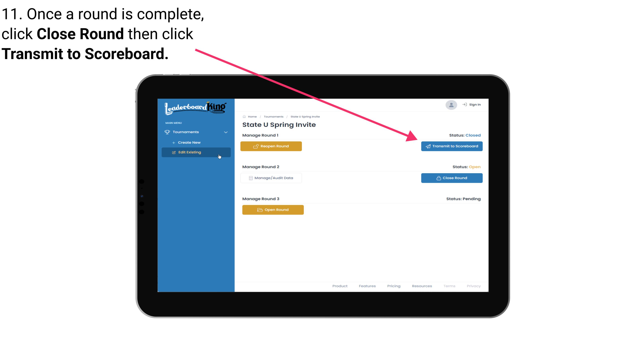Click the Tournaments breadcrumb link
Image resolution: width=644 pixels, height=346 pixels.
[273, 116]
